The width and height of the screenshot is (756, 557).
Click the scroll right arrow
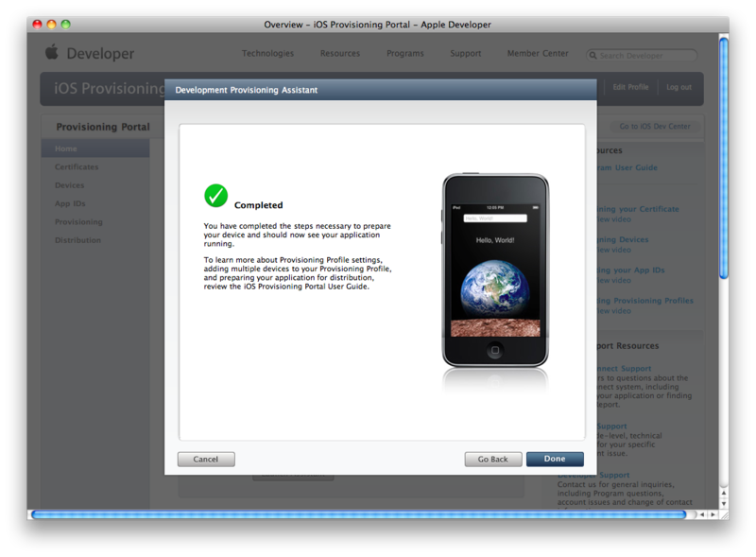click(713, 514)
